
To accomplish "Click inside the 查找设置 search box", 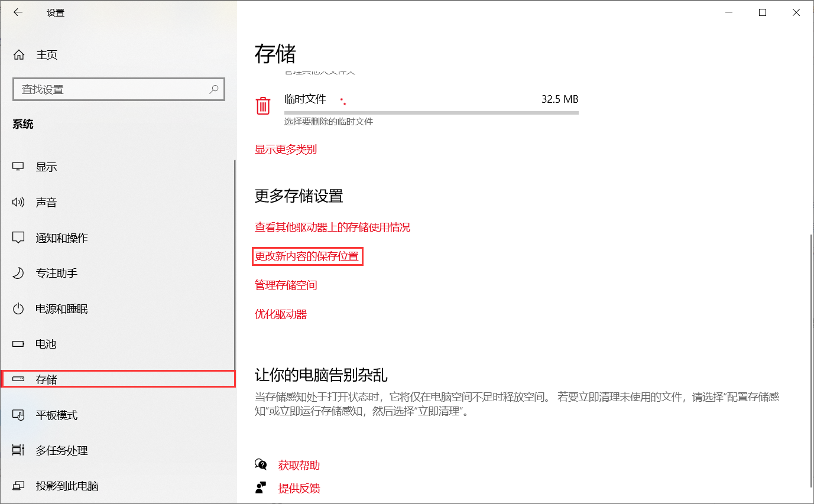I will point(118,89).
